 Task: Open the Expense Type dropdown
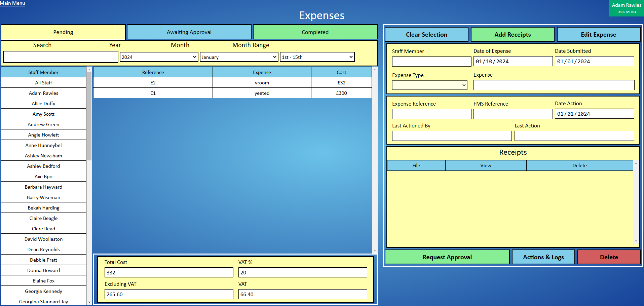tap(429, 85)
